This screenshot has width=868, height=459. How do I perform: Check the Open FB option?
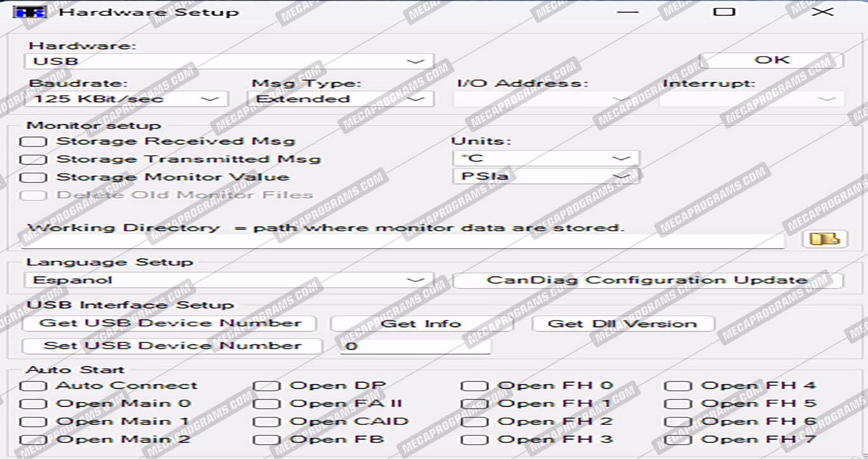click(x=267, y=439)
